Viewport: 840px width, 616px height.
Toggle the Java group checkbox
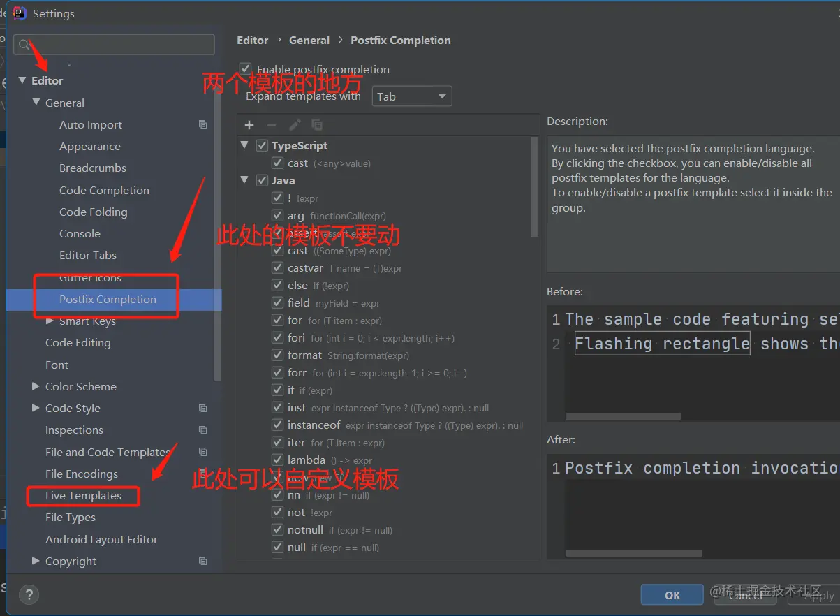coord(262,180)
